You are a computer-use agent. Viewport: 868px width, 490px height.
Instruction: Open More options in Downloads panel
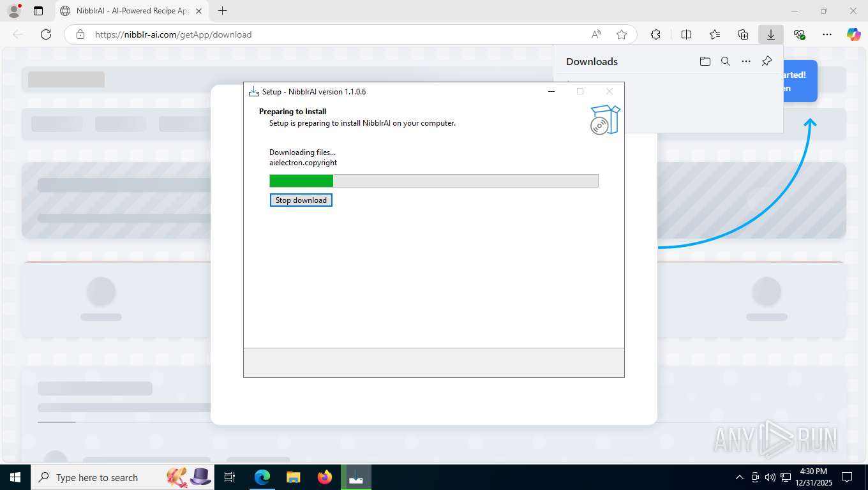click(x=746, y=61)
